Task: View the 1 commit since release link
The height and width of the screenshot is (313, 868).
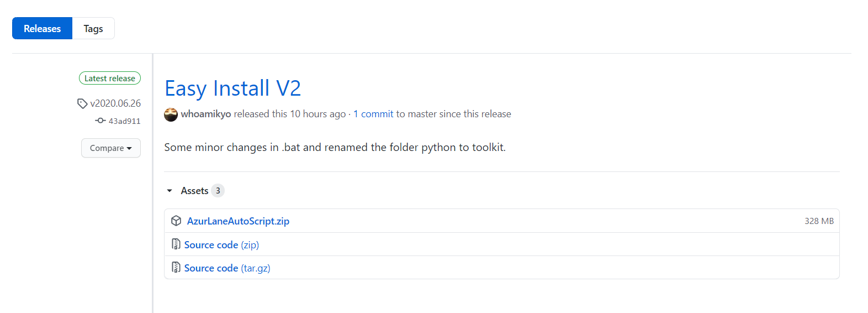Action: tap(373, 114)
